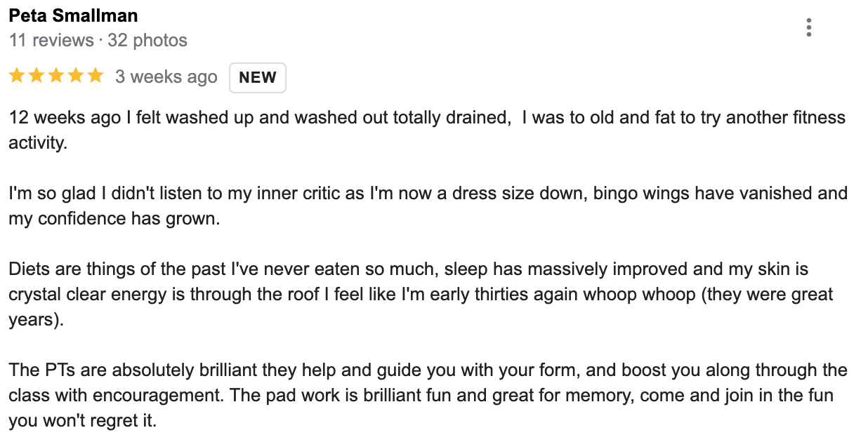Click the "11 reviews" count text
Viewport: 868px width, 442px height.
click(51, 40)
